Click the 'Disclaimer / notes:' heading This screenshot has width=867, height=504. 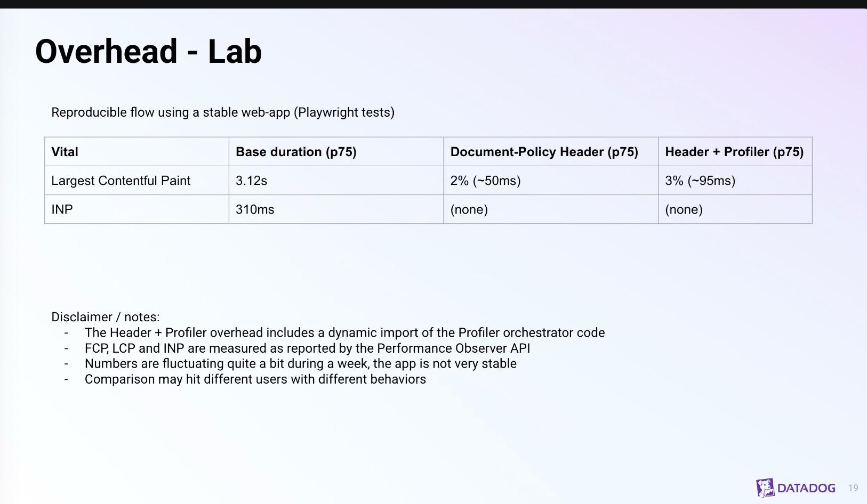point(106,317)
